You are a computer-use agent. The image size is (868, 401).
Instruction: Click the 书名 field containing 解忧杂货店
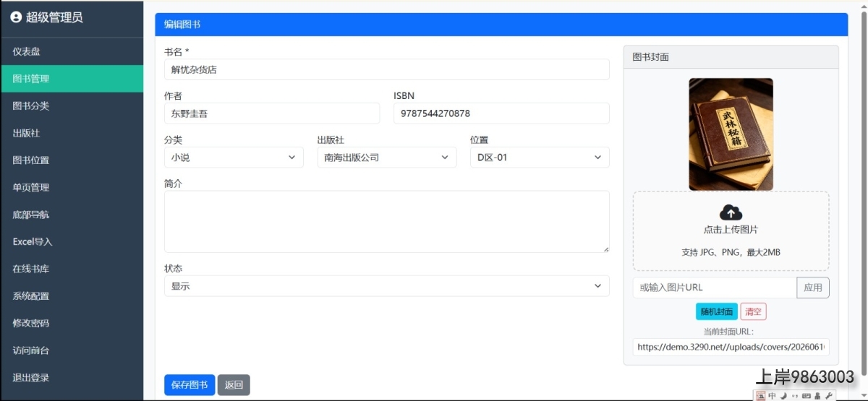point(387,70)
